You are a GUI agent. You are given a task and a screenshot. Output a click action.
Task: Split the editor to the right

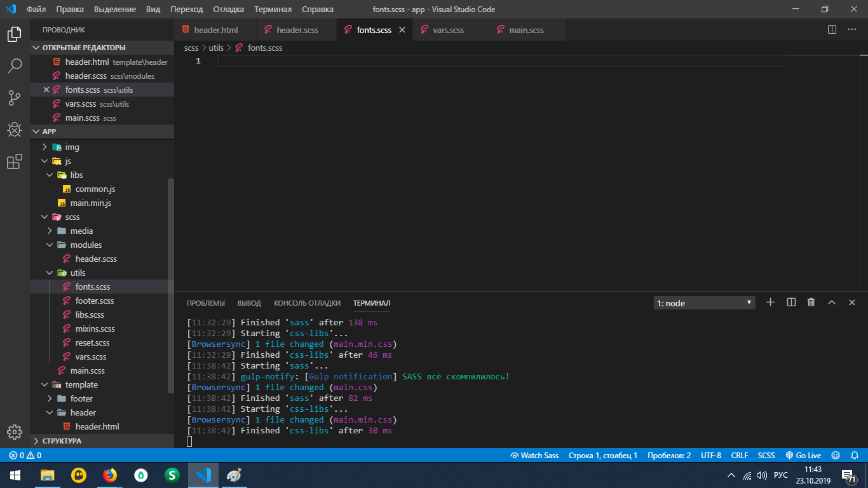click(832, 30)
